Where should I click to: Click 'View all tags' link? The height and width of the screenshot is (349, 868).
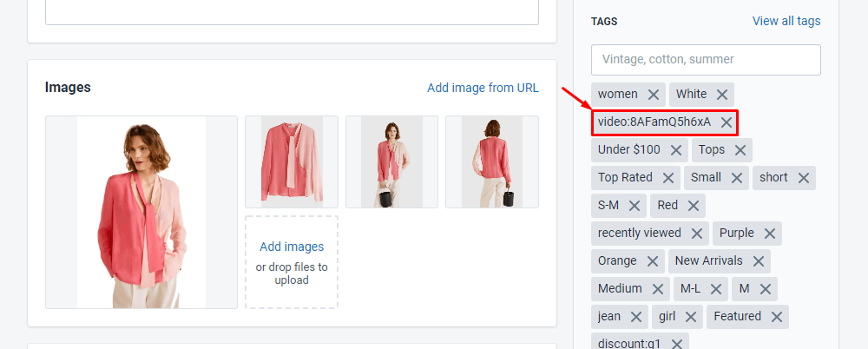click(x=786, y=21)
